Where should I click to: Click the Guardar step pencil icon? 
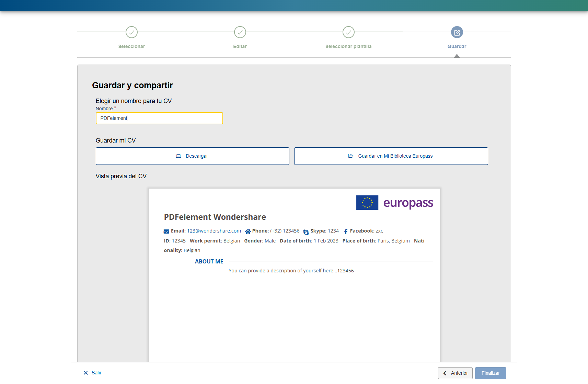[x=457, y=32]
